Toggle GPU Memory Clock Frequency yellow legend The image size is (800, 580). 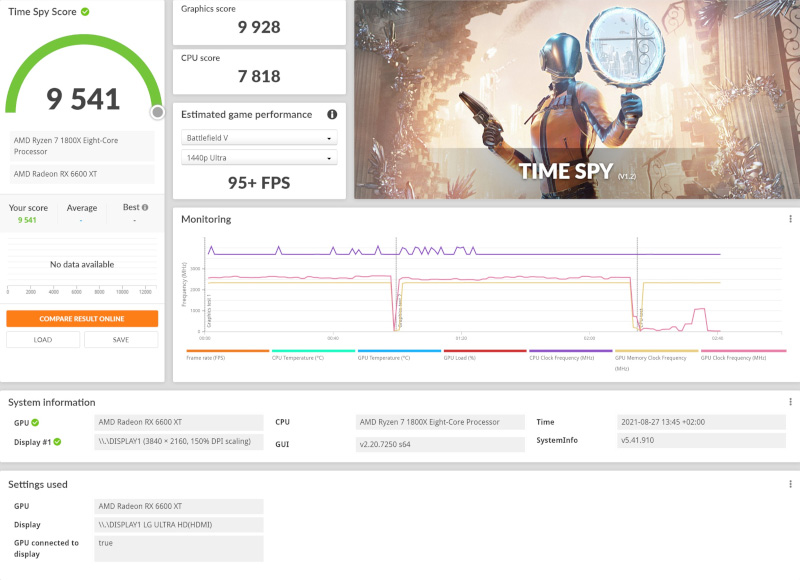tap(656, 360)
